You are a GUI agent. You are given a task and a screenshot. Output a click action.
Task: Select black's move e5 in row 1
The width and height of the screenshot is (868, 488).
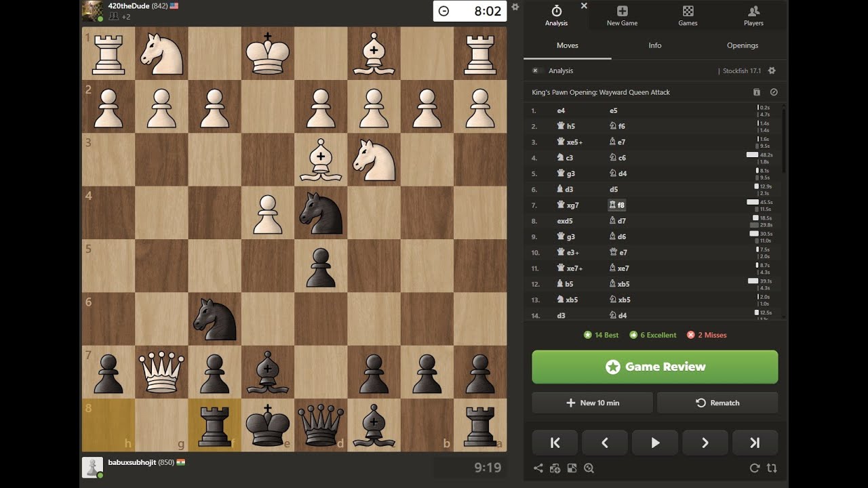click(x=614, y=110)
